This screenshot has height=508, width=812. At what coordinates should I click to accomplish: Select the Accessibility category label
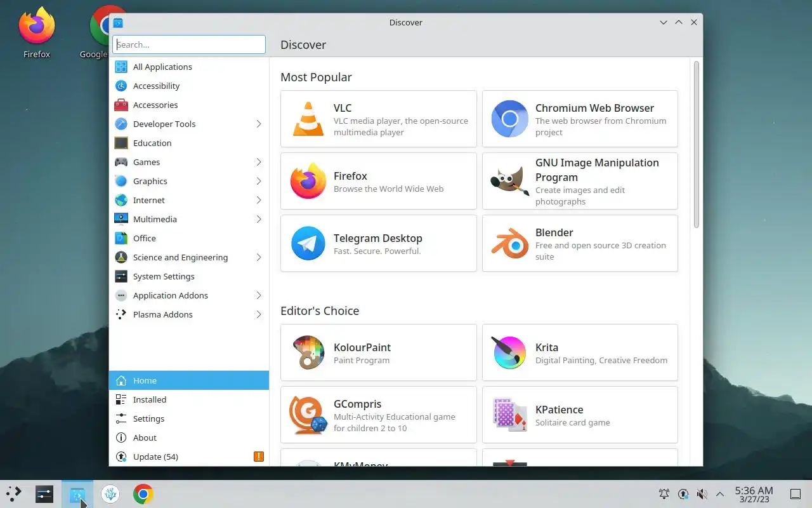156,86
